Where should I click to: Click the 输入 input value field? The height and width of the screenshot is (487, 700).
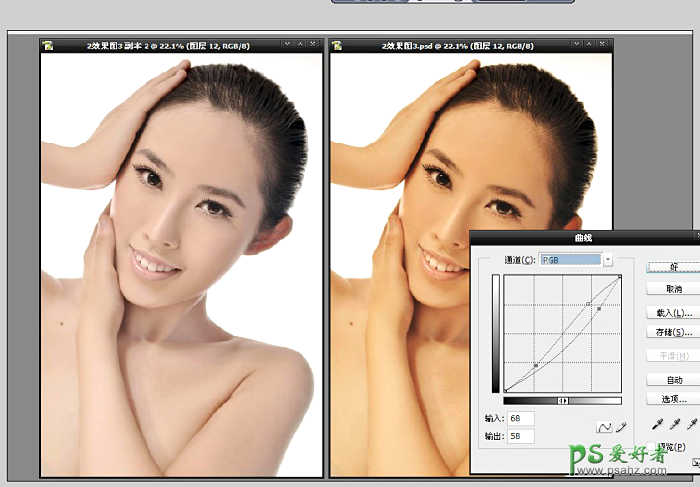tap(521, 418)
